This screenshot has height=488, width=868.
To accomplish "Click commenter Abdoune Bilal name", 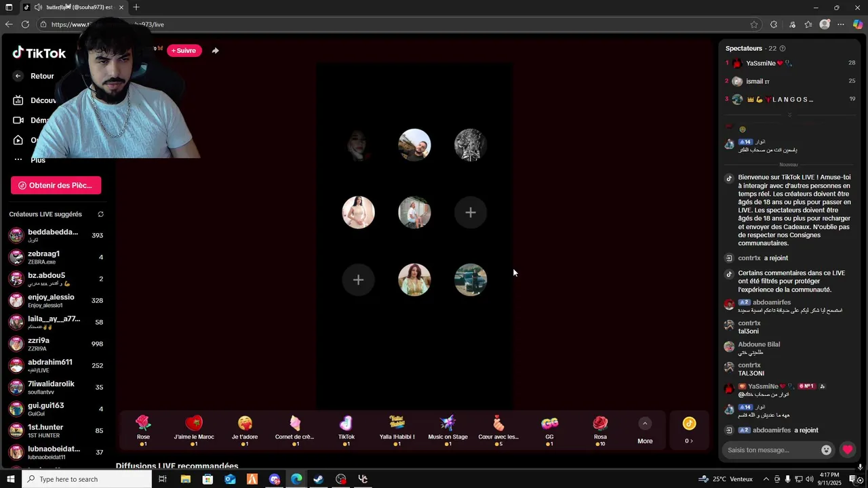I will (759, 344).
